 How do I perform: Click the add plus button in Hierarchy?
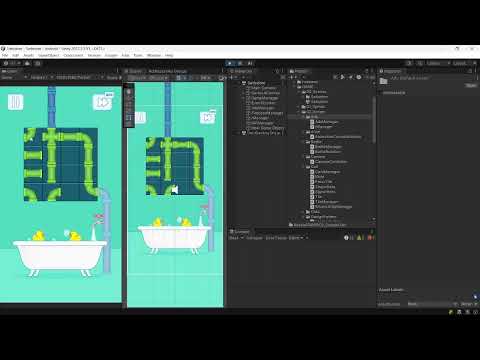[232, 77]
